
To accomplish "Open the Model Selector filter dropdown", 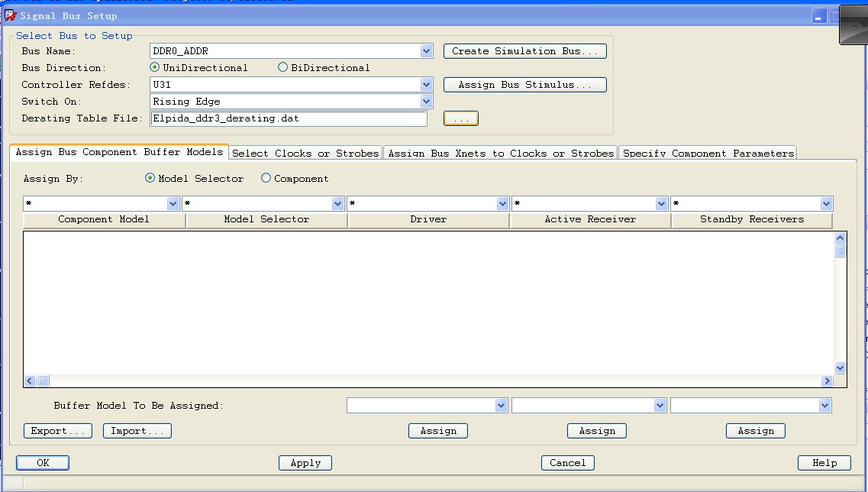I will 337,204.
